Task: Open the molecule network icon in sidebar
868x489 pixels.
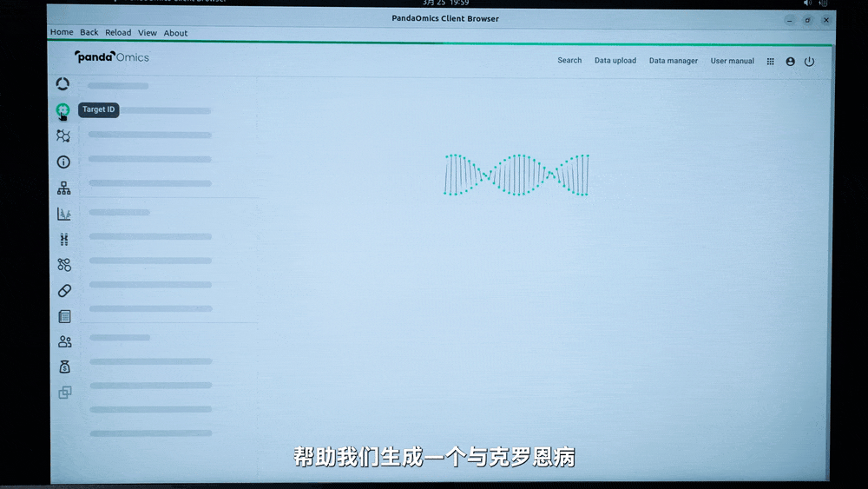Action: coord(63,136)
